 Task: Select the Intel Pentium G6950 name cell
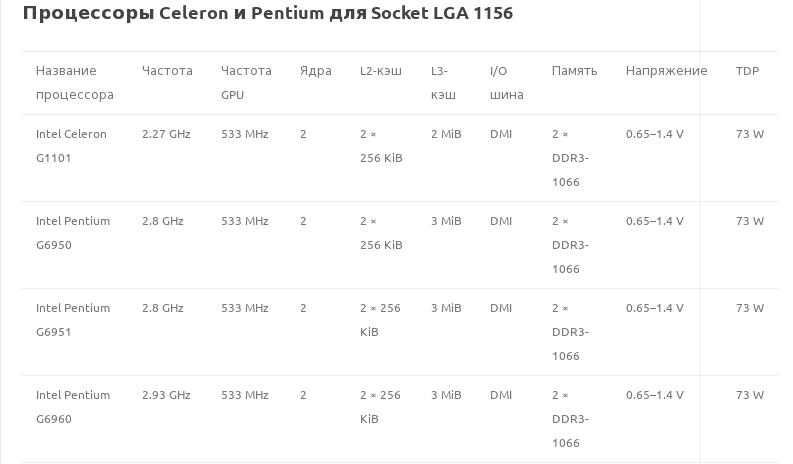[x=72, y=233]
